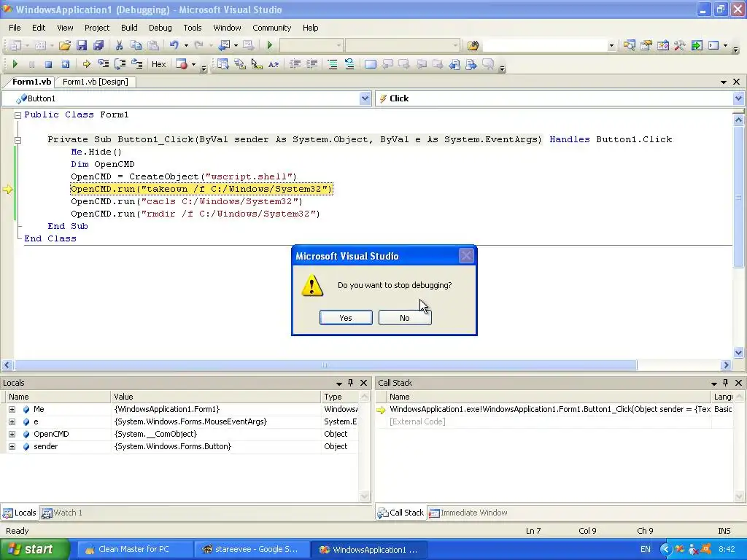
Task: Click the Save All icon
Action: point(98,45)
